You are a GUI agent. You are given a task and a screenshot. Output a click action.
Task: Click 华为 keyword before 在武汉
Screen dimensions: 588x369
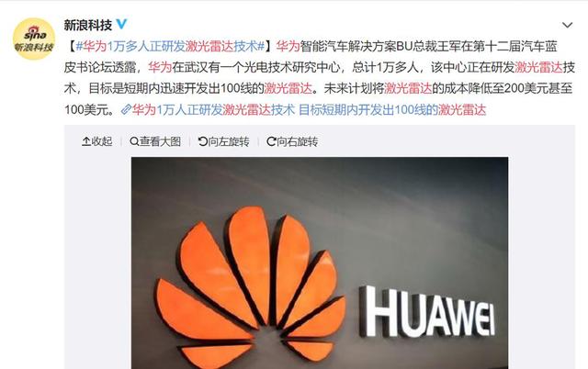point(160,67)
